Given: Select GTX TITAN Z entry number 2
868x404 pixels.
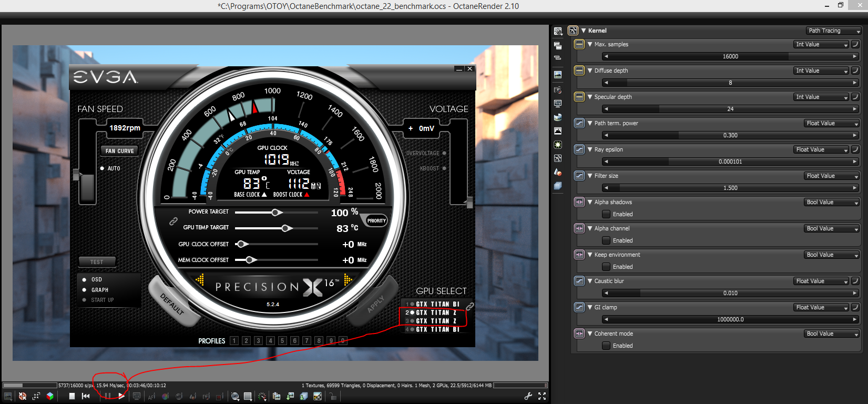Looking at the screenshot, I should [x=435, y=312].
